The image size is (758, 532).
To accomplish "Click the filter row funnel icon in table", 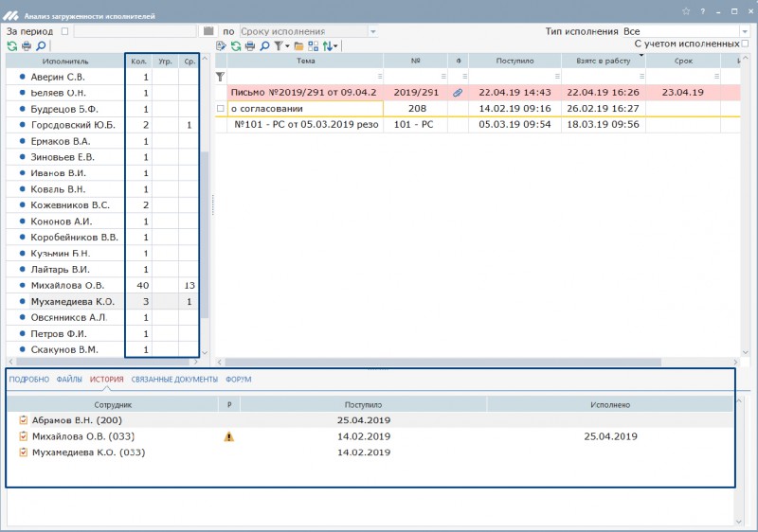I will (x=221, y=77).
